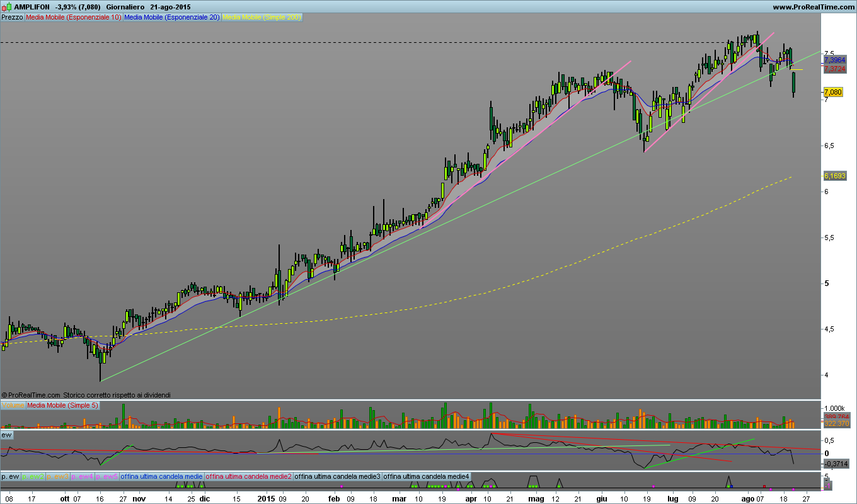
Task: Open Media Mobile (Simple 200) label
Action: 262,18
